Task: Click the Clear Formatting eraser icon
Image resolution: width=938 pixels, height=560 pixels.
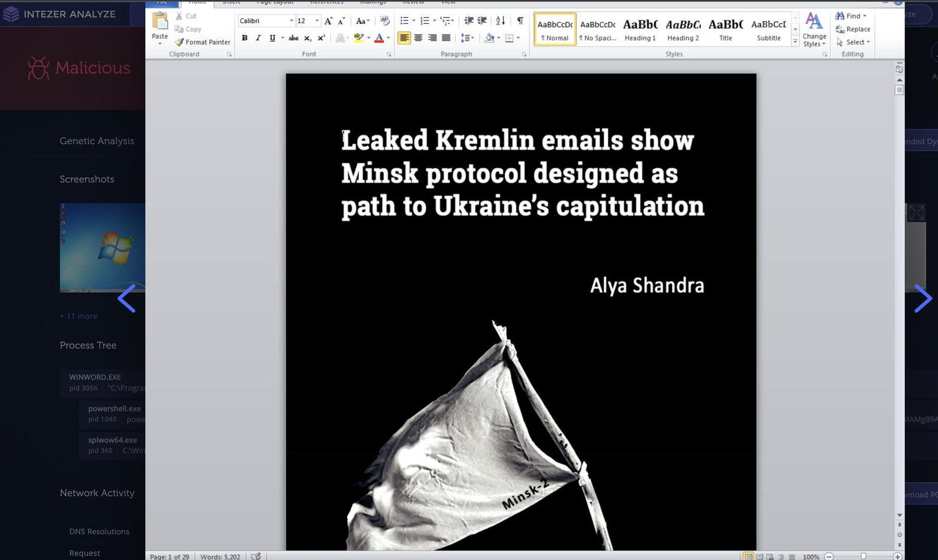Action: [x=385, y=21]
